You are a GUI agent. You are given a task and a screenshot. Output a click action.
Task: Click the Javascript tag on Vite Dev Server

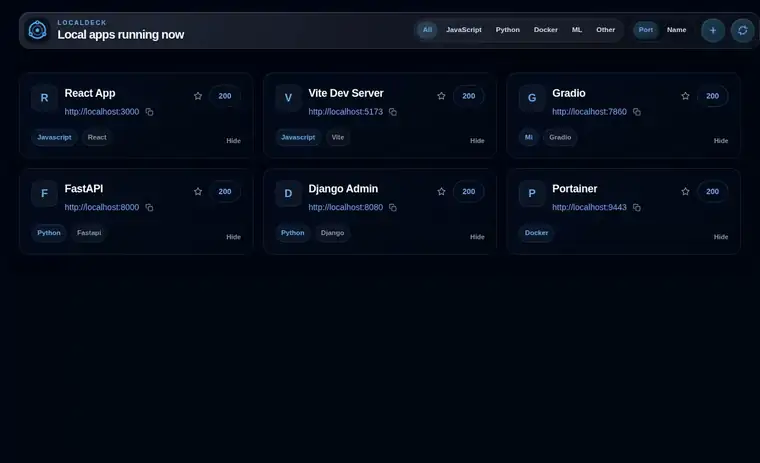(298, 137)
